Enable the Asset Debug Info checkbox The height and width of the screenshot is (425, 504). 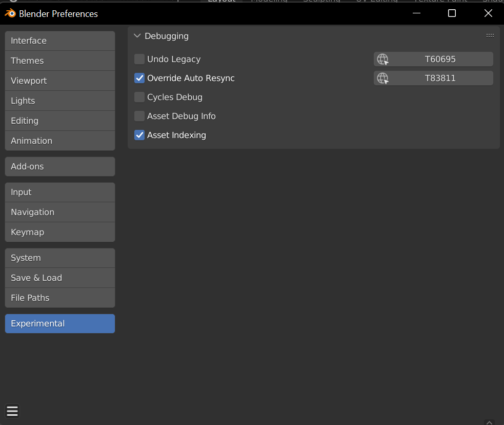pos(139,116)
